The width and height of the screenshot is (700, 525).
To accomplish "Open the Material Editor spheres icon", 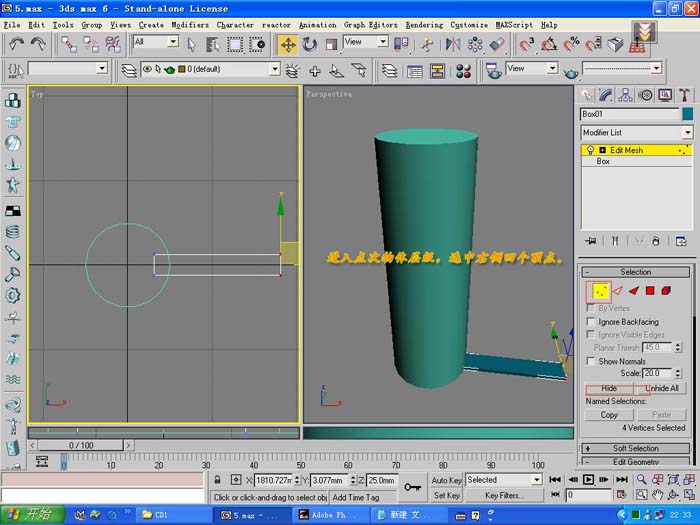I will pyautogui.click(x=463, y=71).
